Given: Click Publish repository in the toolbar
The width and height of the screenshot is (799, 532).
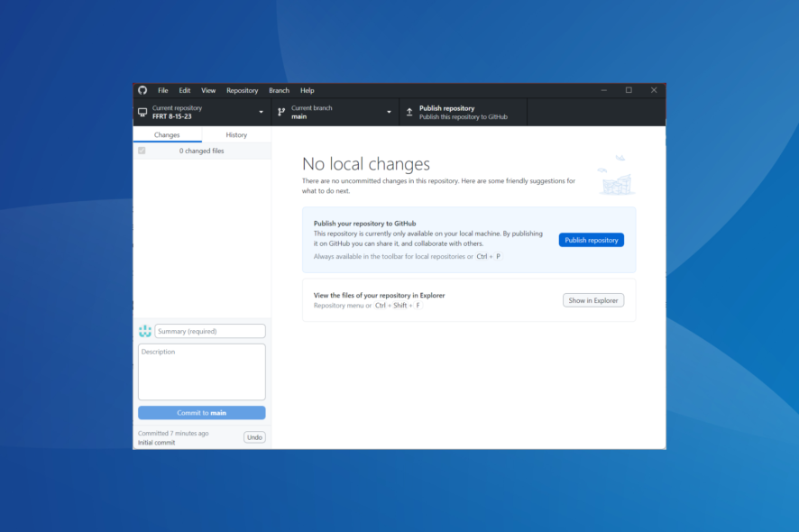Looking at the screenshot, I should pos(464,112).
